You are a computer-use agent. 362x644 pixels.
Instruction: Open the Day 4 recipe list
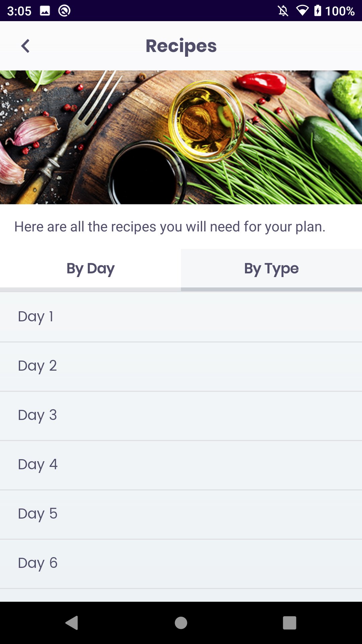pos(181,465)
